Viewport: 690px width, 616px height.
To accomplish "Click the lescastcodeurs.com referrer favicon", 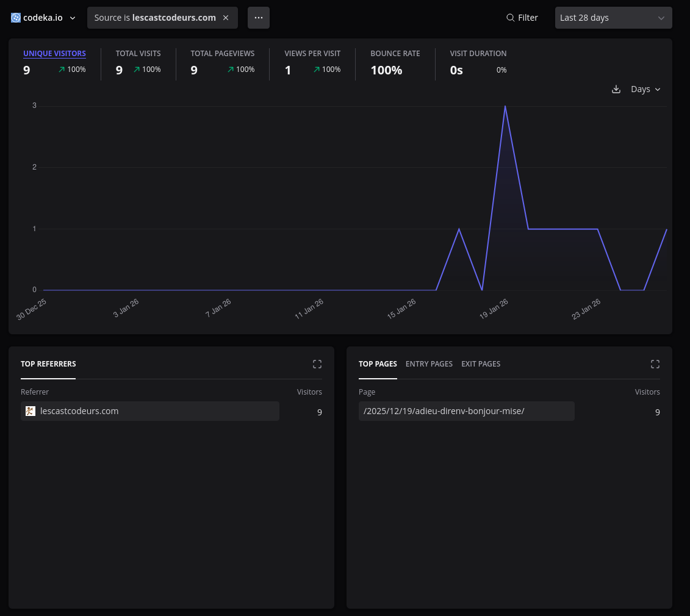I will pyautogui.click(x=31, y=411).
